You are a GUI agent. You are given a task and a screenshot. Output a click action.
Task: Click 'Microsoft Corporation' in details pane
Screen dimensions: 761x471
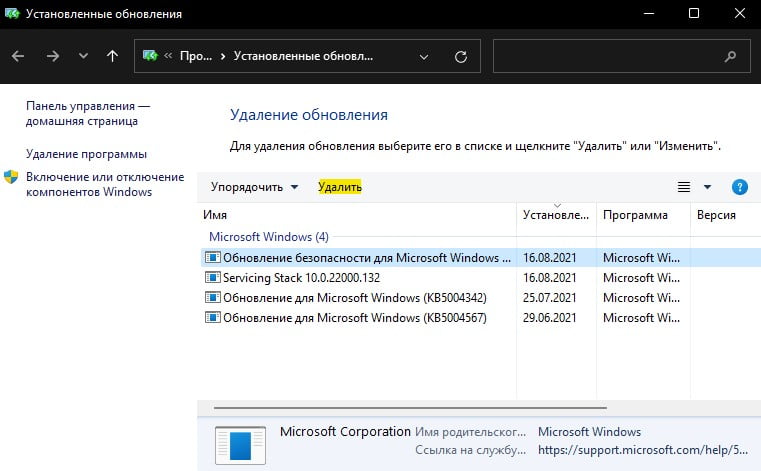345,432
